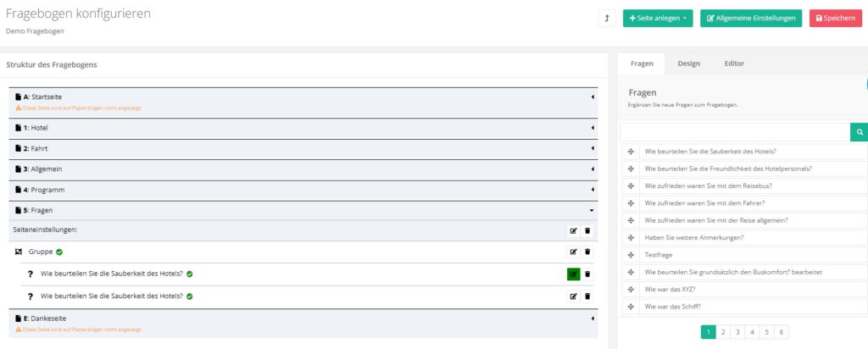868x349 pixels.
Task: Open the 'Seite anlegen' dropdown
Action: click(658, 19)
